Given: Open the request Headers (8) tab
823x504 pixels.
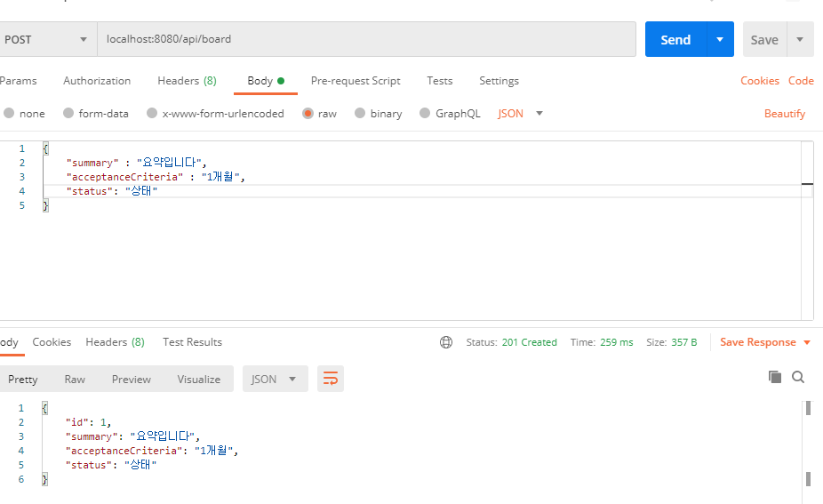Looking at the screenshot, I should point(187,81).
